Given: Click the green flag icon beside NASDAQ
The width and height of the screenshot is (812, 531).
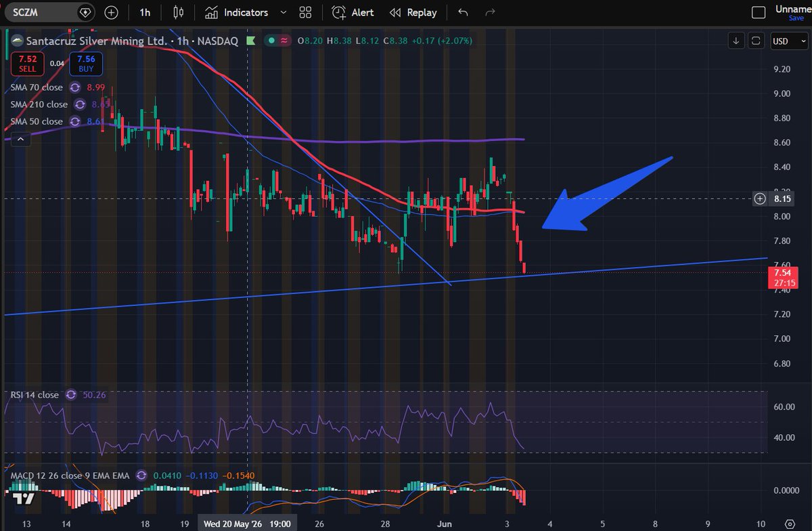Looking at the screenshot, I should pyautogui.click(x=250, y=41).
